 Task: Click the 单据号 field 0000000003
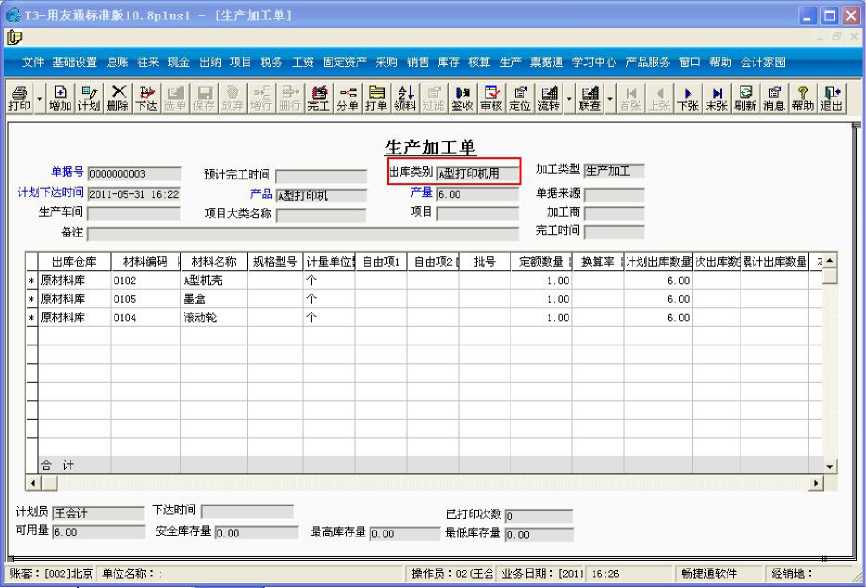(134, 174)
